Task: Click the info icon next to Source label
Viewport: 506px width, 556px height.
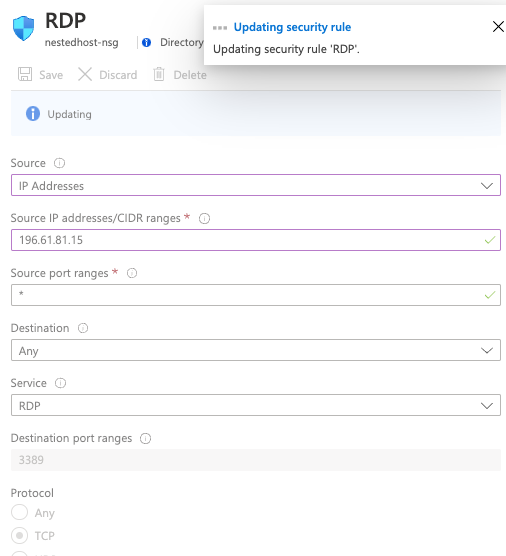Action: pyautogui.click(x=59, y=163)
